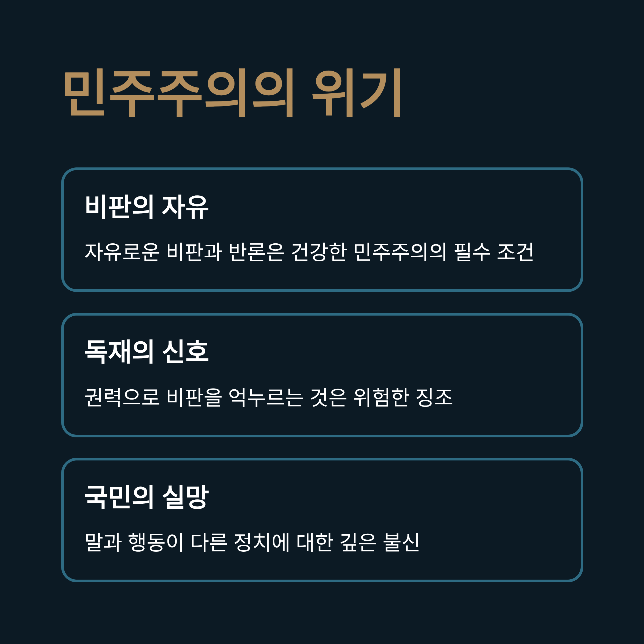The width and height of the screenshot is (644, 644).
Task: Select the word 비판의 in the first card heading
Action: click(119, 207)
